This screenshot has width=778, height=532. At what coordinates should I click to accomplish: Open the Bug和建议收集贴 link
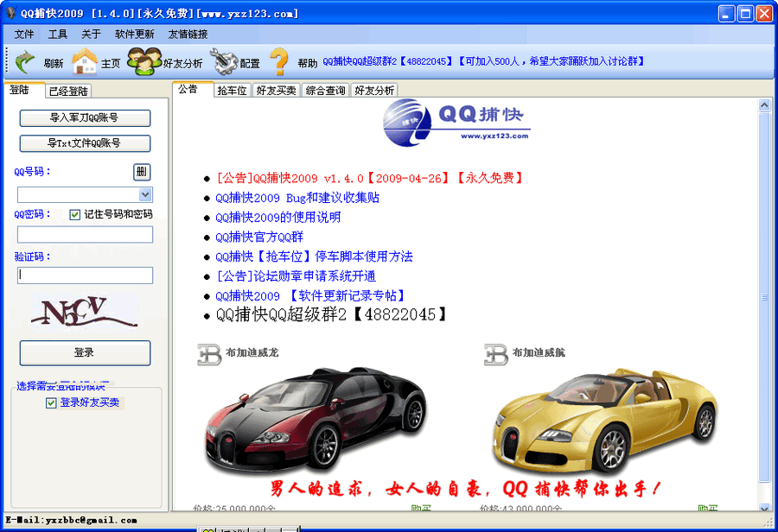297,198
